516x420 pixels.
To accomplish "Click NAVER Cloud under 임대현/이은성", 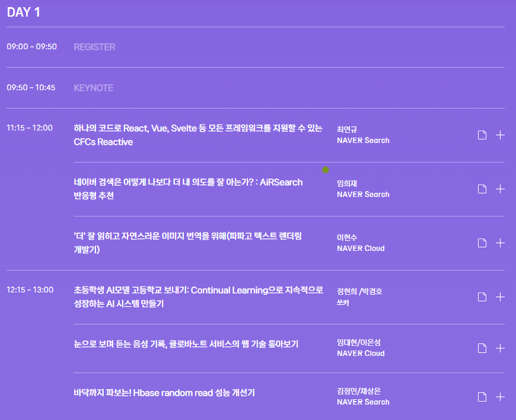I will (361, 354).
